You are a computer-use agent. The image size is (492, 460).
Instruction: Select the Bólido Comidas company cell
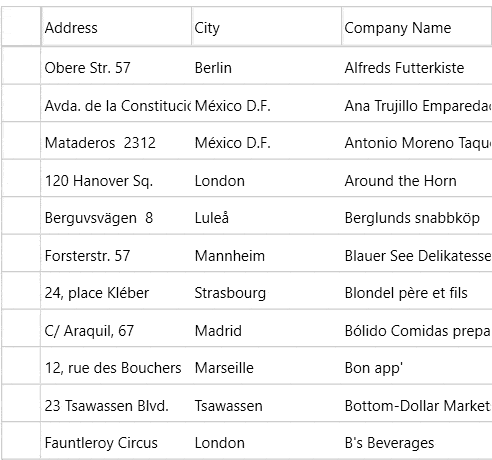[417, 328]
